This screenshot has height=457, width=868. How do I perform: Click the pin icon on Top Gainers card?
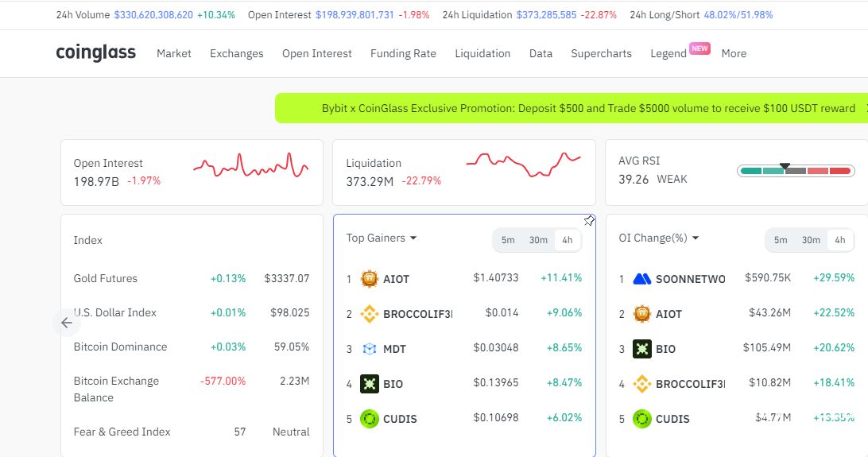coord(589,220)
